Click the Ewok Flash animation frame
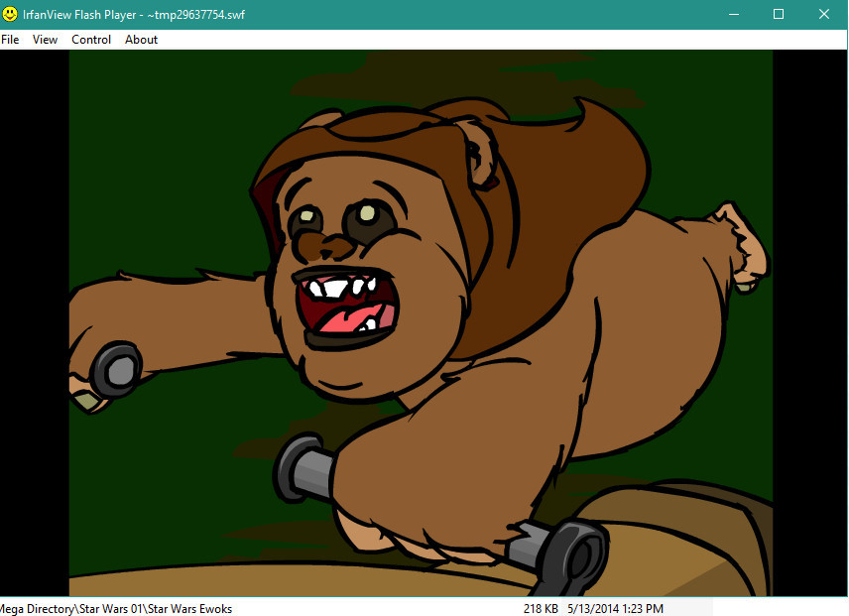Screen dimensions: 849x616 [x=421, y=323]
